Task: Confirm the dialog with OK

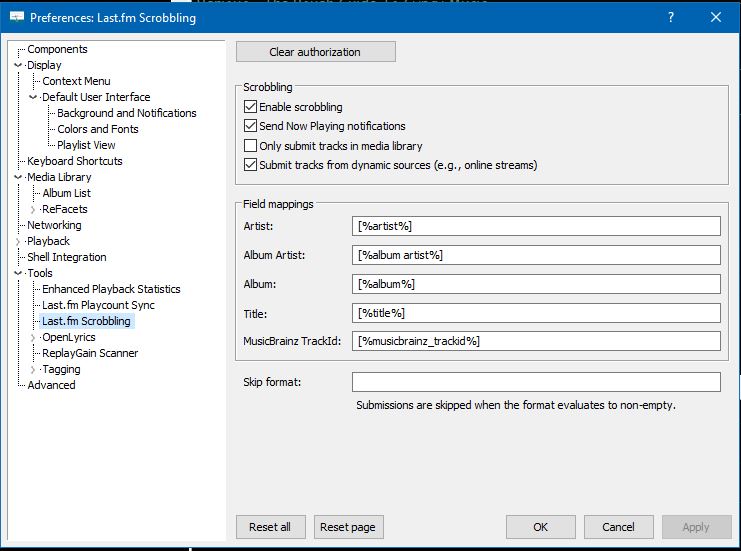Action: pyautogui.click(x=540, y=527)
